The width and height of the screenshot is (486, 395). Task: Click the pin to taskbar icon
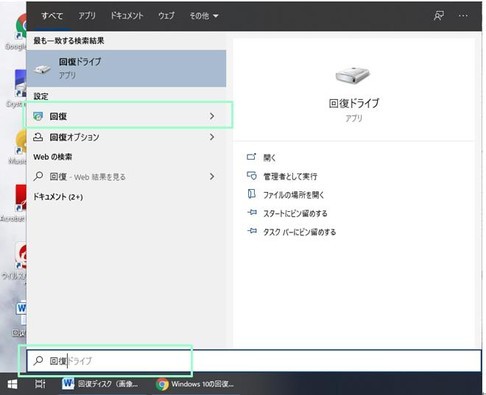pos(252,231)
